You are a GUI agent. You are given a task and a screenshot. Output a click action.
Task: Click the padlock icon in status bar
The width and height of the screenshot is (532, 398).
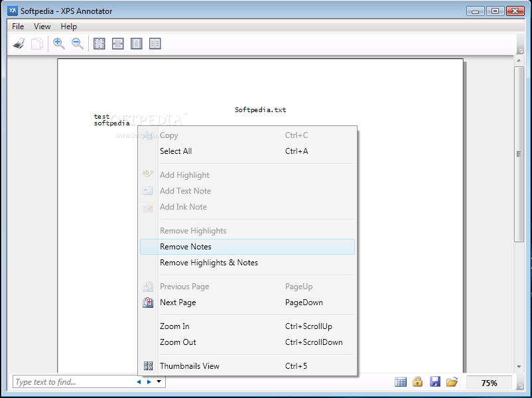point(418,381)
